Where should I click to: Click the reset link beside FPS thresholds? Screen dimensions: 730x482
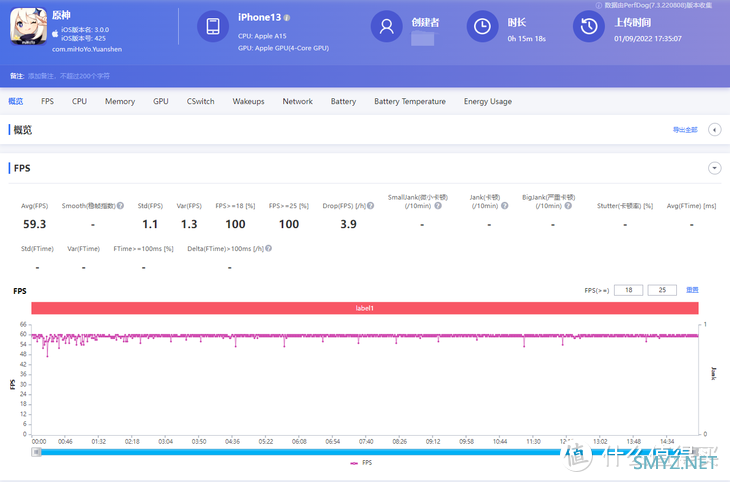tap(692, 290)
